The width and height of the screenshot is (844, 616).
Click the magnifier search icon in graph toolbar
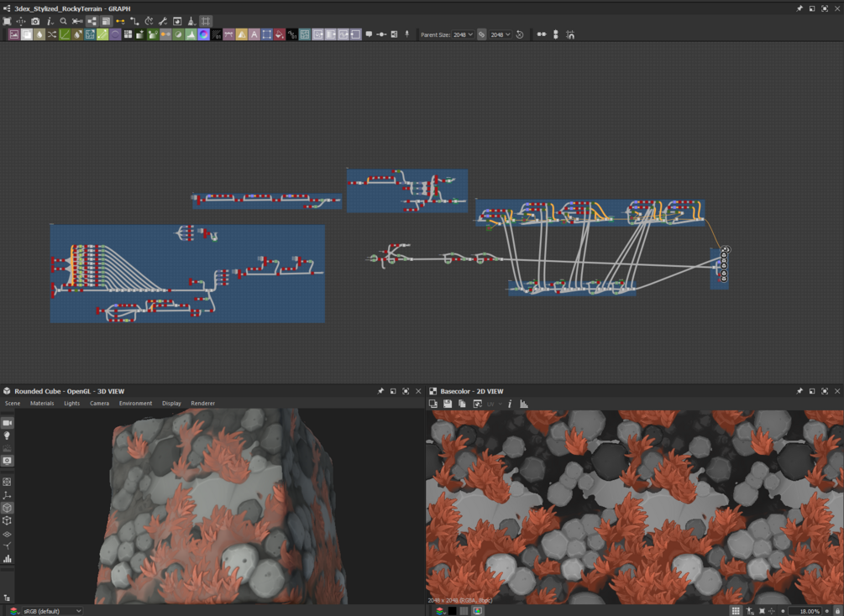64,22
